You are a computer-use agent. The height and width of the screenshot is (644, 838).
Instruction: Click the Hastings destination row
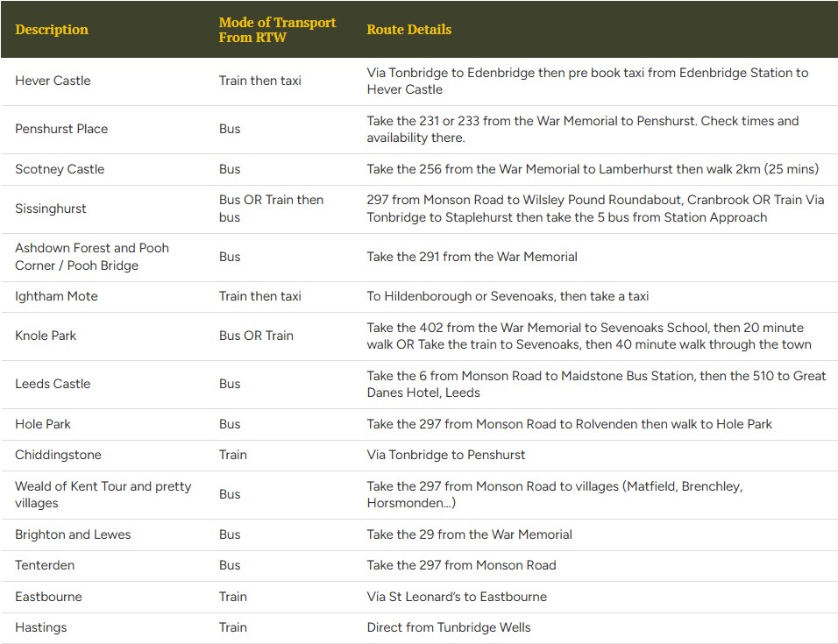[x=39, y=627]
